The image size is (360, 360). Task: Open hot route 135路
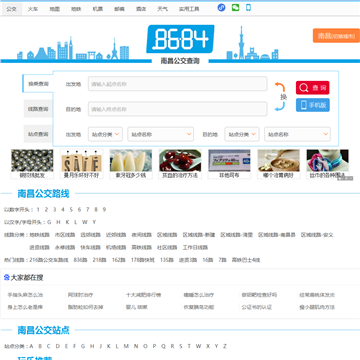coord(167,260)
